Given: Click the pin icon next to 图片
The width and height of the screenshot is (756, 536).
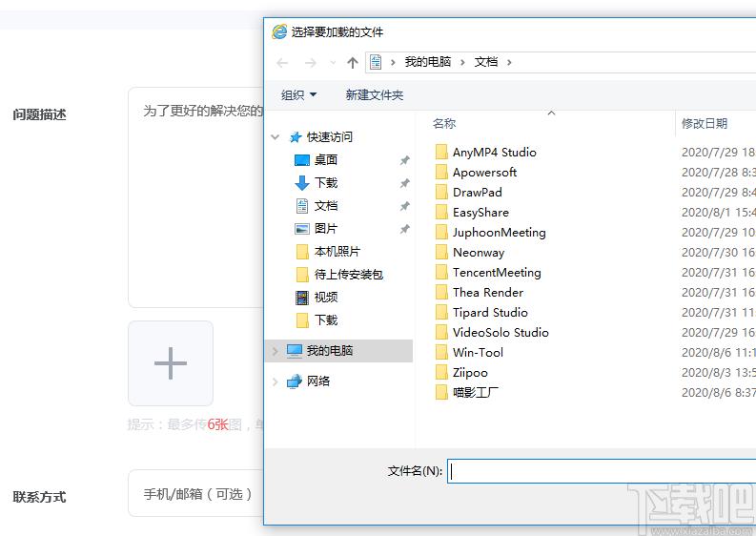Looking at the screenshot, I should (x=405, y=229).
